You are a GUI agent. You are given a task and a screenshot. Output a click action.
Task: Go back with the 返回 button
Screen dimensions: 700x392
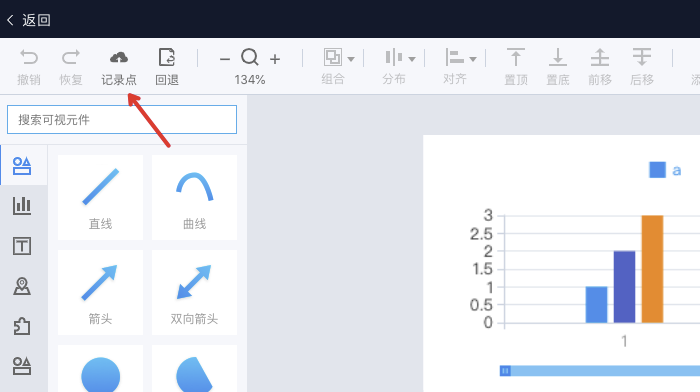pos(29,20)
